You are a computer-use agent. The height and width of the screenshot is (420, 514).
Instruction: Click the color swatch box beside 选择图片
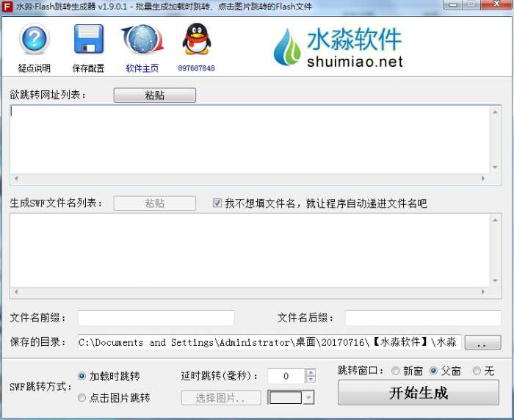click(x=285, y=398)
